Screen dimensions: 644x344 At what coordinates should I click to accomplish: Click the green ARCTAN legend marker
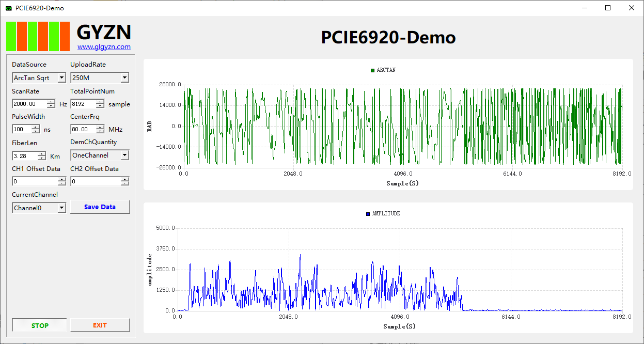pyautogui.click(x=371, y=70)
